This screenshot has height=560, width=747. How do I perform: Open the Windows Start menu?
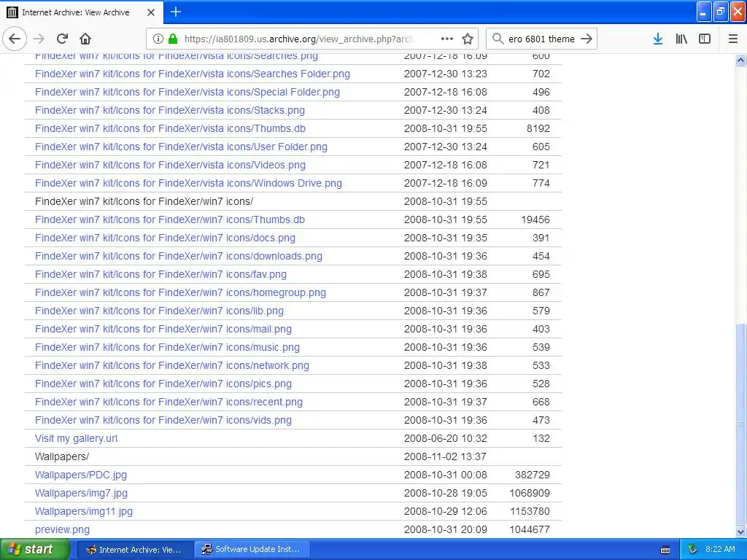tap(35, 550)
